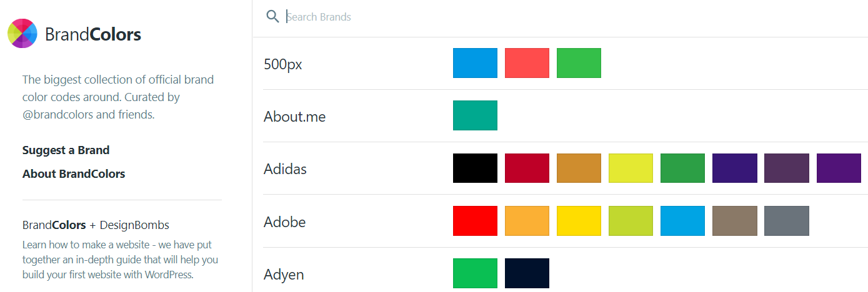Click the Adyen brand name

(284, 275)
